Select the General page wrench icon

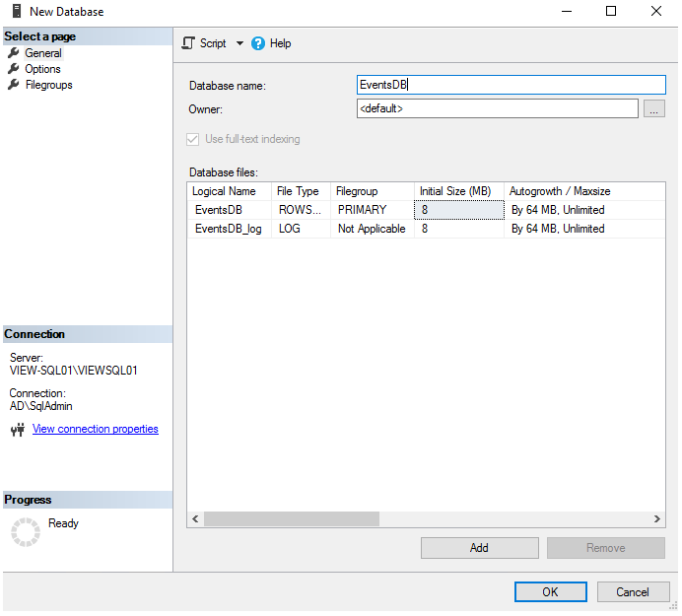[14, 53]
